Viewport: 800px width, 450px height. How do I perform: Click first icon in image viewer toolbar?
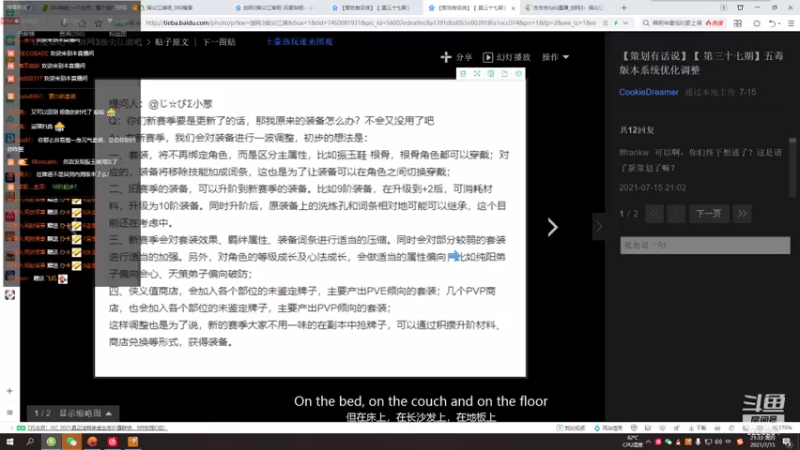click(463, 74)
